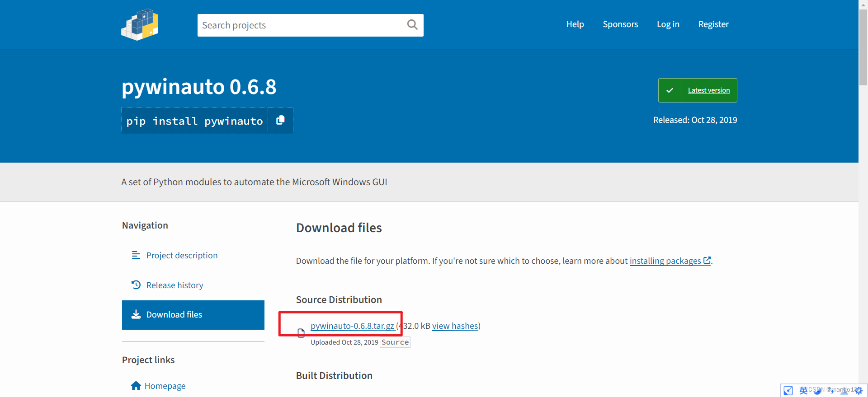Click the search magnifier icon

[412, 25]
